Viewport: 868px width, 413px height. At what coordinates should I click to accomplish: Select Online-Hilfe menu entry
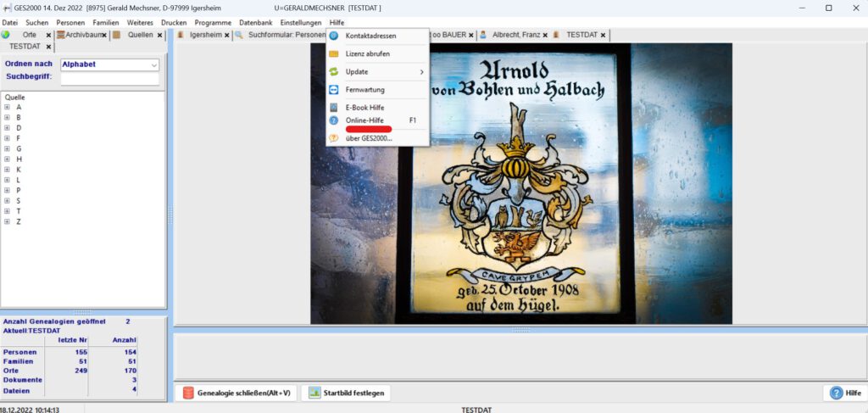tap(377, 120)
